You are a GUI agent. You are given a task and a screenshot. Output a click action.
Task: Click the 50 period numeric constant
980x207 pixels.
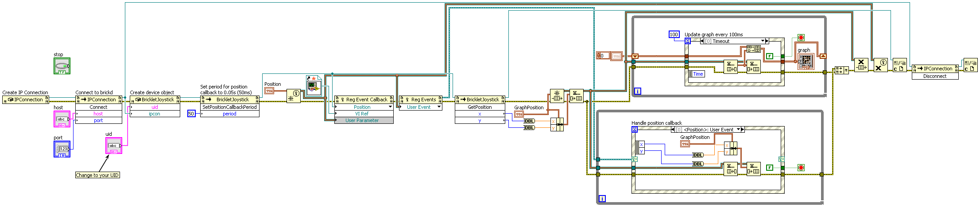[191, 114]
